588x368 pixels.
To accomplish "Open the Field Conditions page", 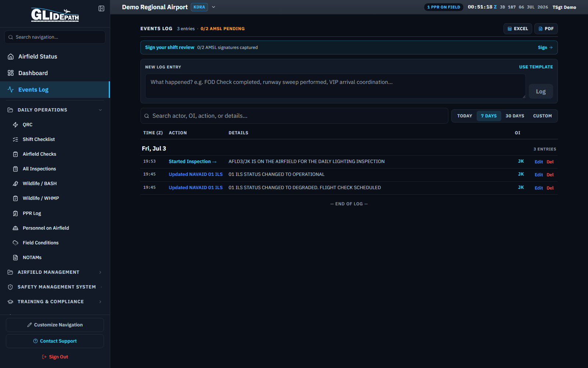I will (55, 243).
